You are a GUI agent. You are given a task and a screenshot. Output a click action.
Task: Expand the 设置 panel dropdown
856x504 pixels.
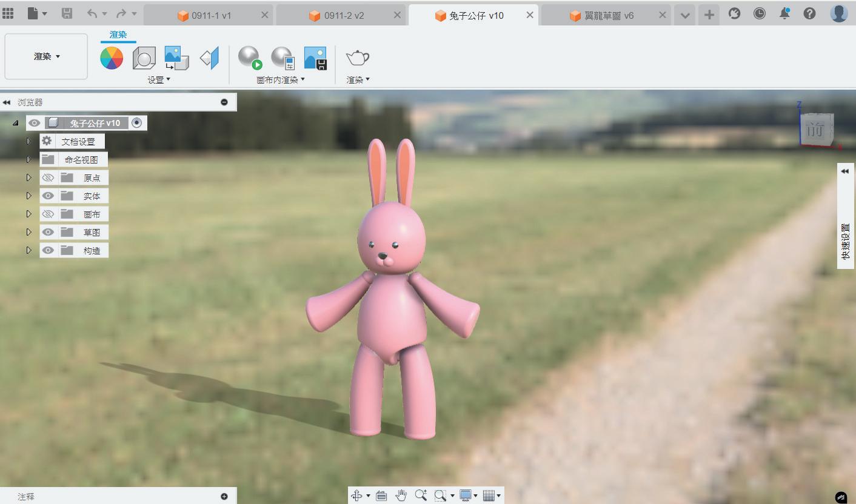[159, 79]
